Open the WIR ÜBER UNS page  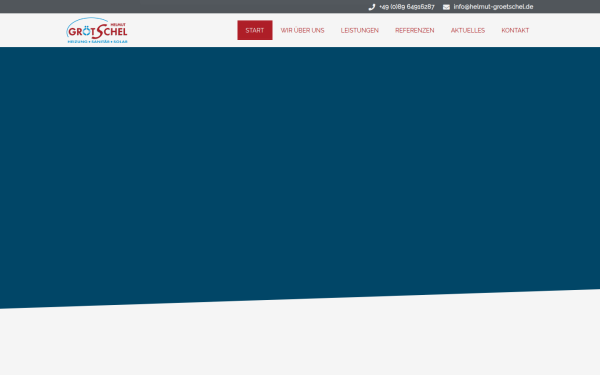pos(302,30)
